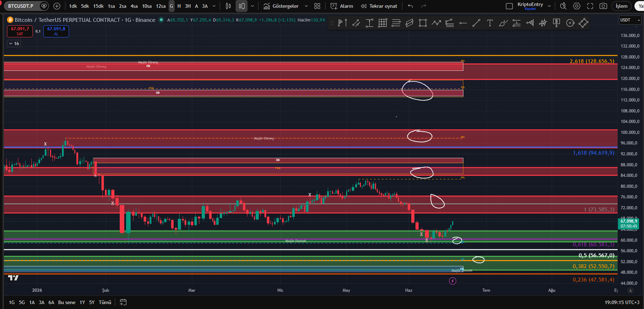Set the range to Bu sene
Image resolution: width=644 pixels, height=309 pixels.
[x=66, y=303]
